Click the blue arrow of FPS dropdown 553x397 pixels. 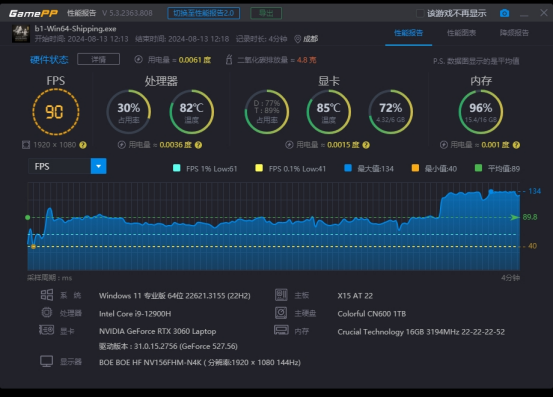point(98,166)
